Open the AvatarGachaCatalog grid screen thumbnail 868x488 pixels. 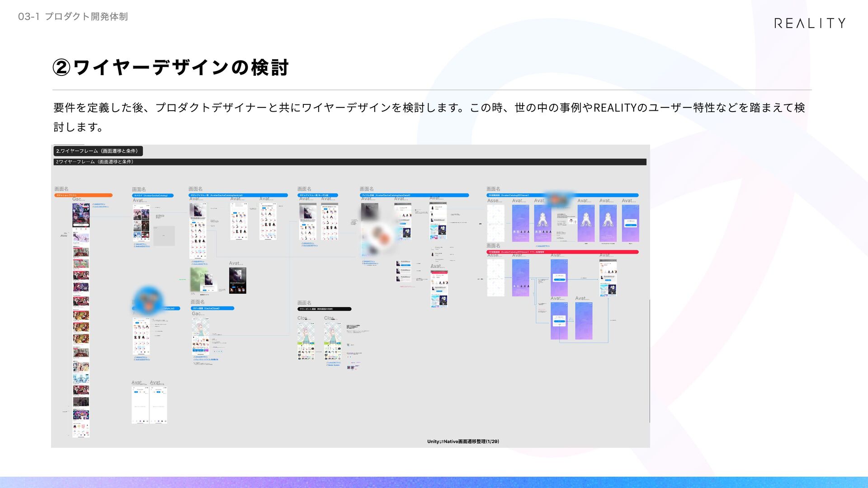(x=141, y=224)
